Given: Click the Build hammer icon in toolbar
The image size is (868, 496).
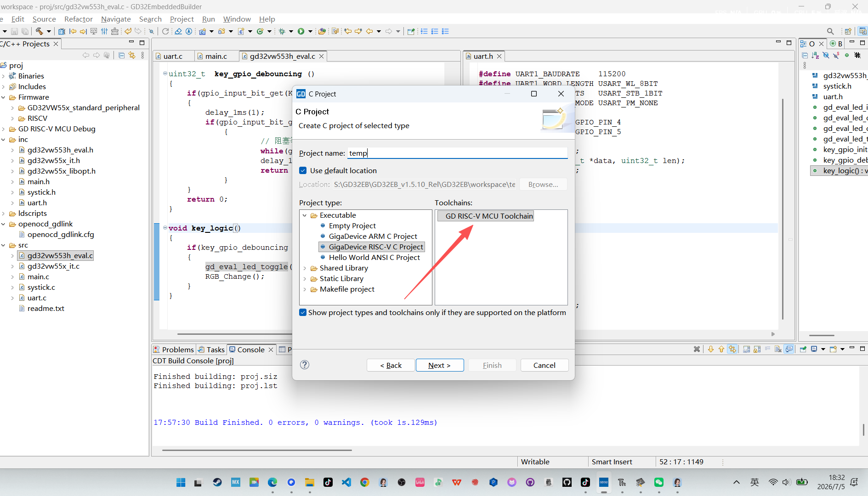Looking at the screenshot, I should [39, 31].
